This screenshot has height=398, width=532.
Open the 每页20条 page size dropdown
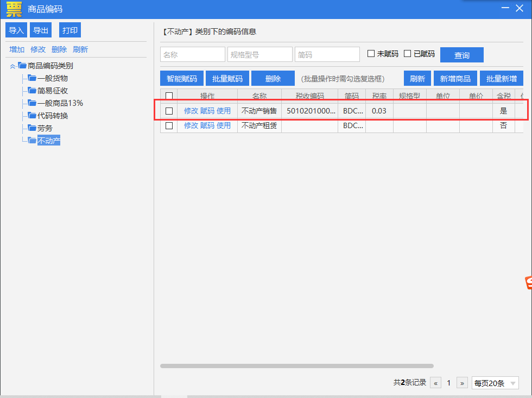(x=495, y=383)
